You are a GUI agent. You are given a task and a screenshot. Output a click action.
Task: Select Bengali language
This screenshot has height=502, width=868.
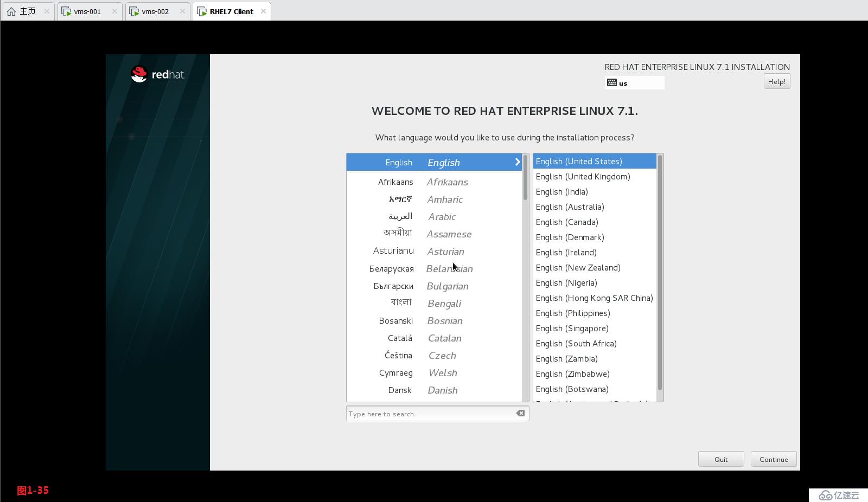[434, 304]
